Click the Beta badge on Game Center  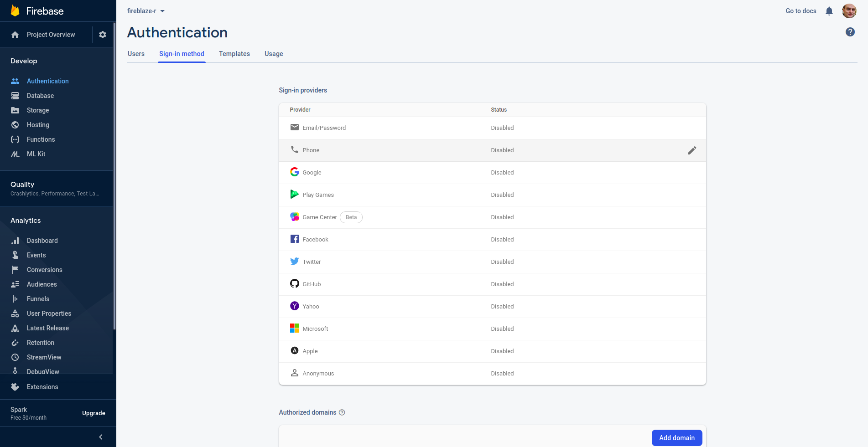(x=351, y=217)
